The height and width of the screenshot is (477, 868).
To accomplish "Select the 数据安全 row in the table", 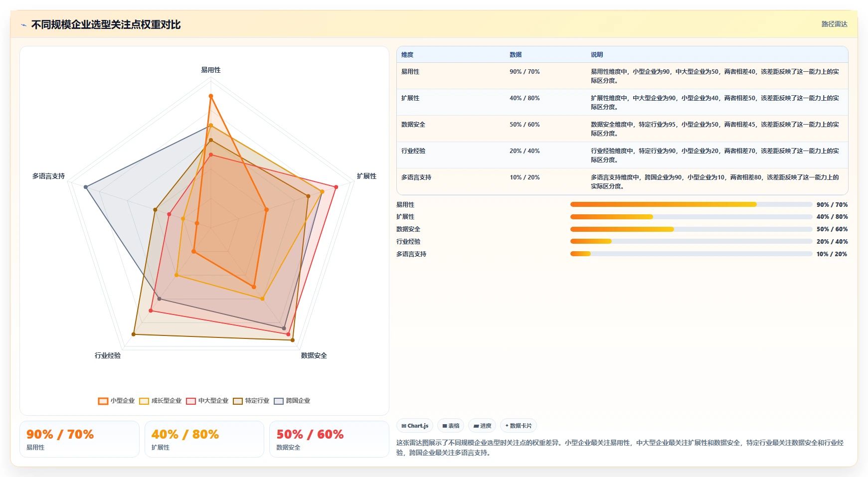I will pyautogui.click(x=622, y=129).
